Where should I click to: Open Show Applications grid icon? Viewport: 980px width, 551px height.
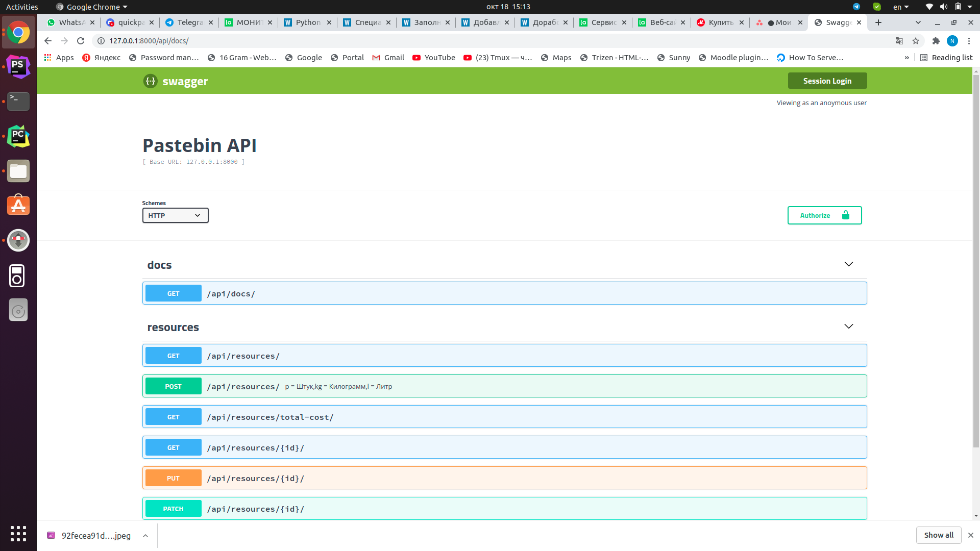click(x=18, y=534)
